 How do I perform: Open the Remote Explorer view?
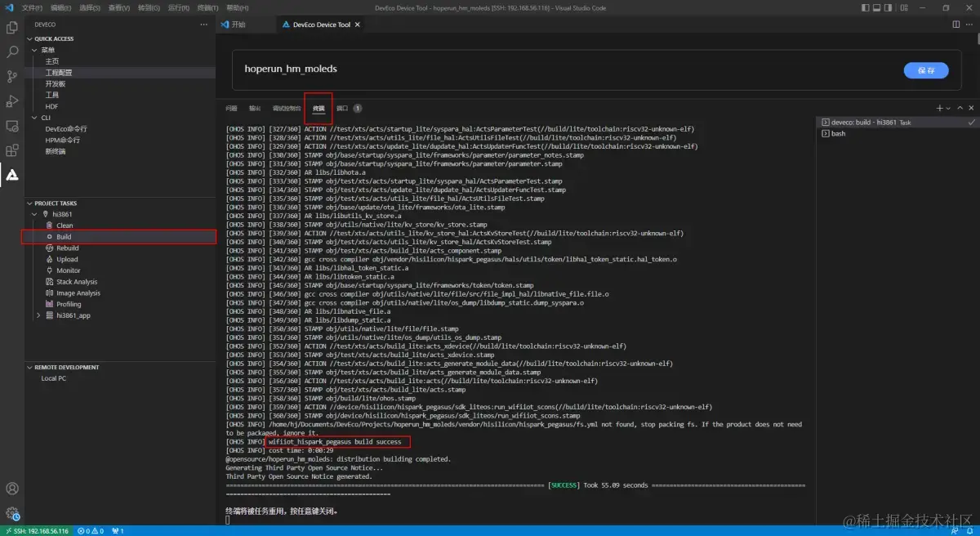pyautogui.click(x=12, y=126)
